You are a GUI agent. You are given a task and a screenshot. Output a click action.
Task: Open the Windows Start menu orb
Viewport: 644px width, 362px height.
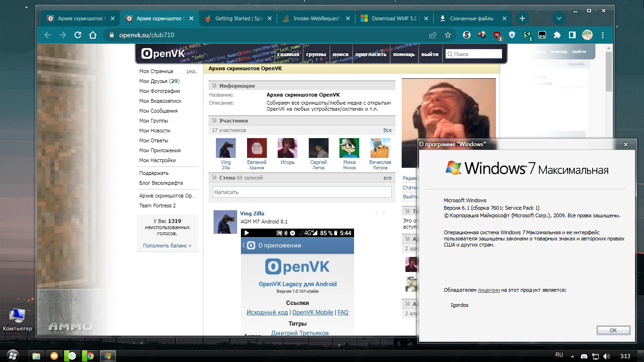(x=12, y=356)
